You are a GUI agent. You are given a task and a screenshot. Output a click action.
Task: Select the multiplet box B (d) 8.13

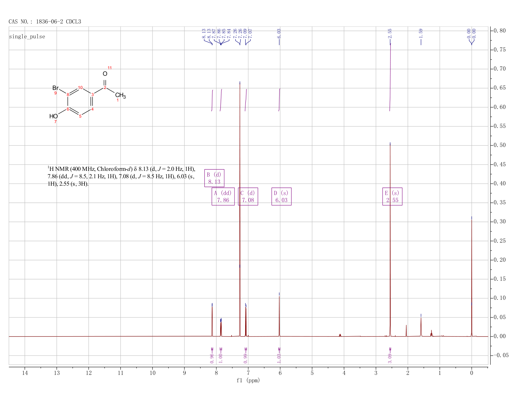coord(214,178)
